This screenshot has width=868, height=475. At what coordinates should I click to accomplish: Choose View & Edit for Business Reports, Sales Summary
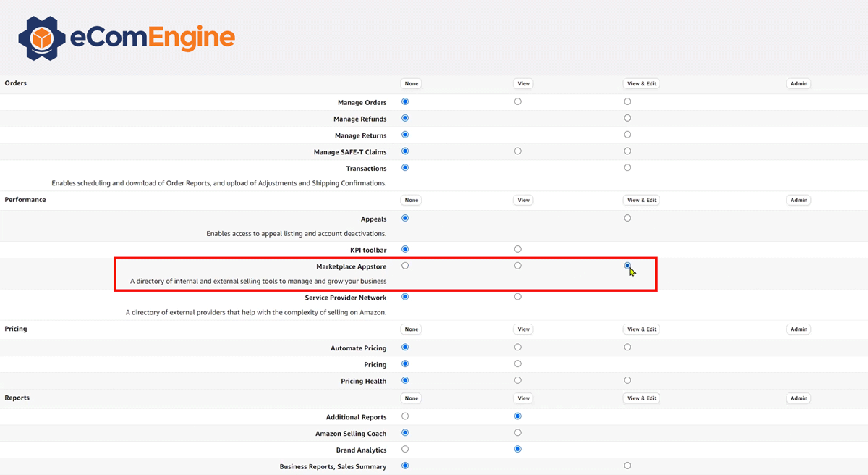(627, 466)
